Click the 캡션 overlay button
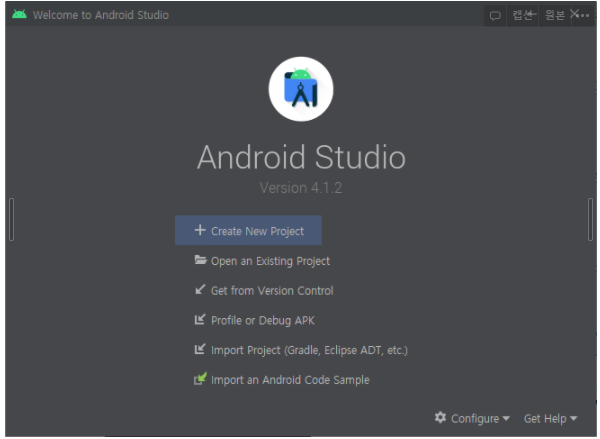This screenshot has height=439, width=600. [523, 15]
